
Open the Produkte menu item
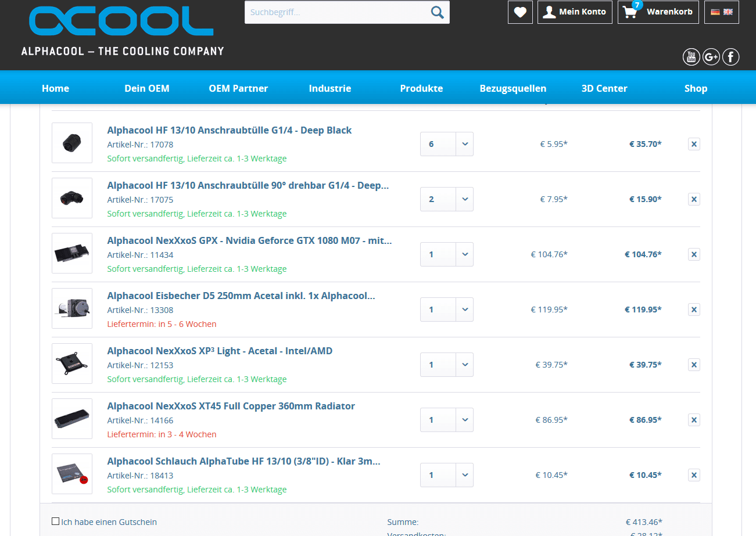tap(421, 88)
